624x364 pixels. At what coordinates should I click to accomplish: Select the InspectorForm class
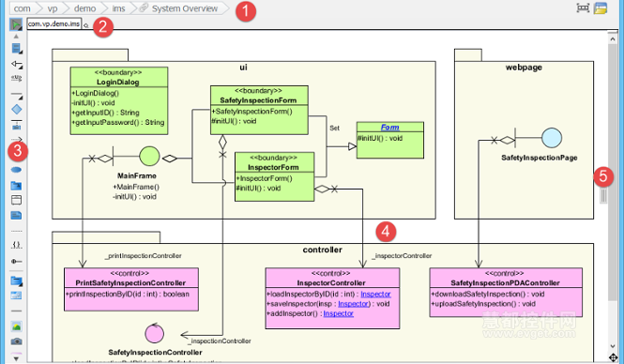coord(275,176)
